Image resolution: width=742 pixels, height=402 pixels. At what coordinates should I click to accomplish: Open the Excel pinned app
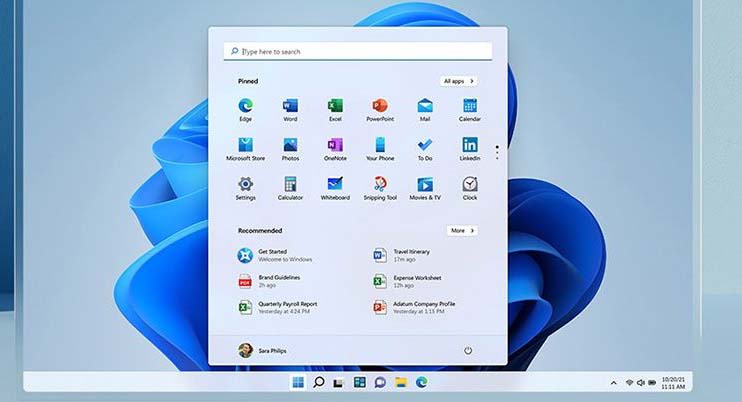click(335, 106)
